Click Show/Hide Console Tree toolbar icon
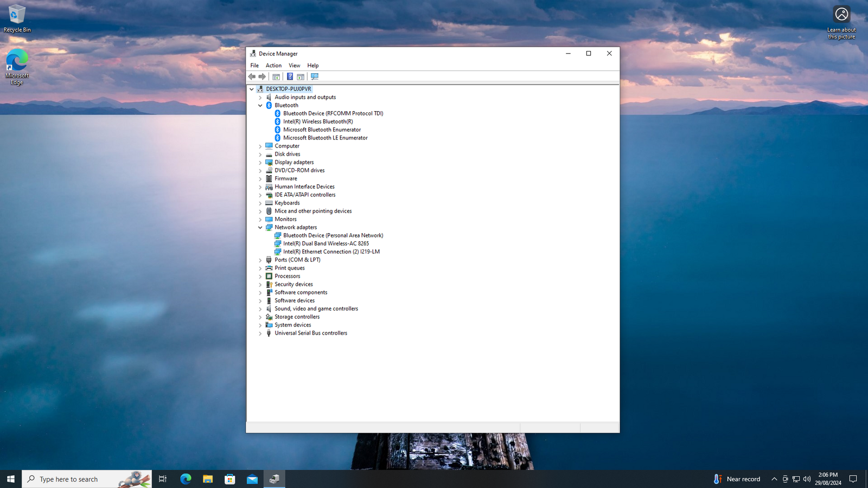 (276, 76)
